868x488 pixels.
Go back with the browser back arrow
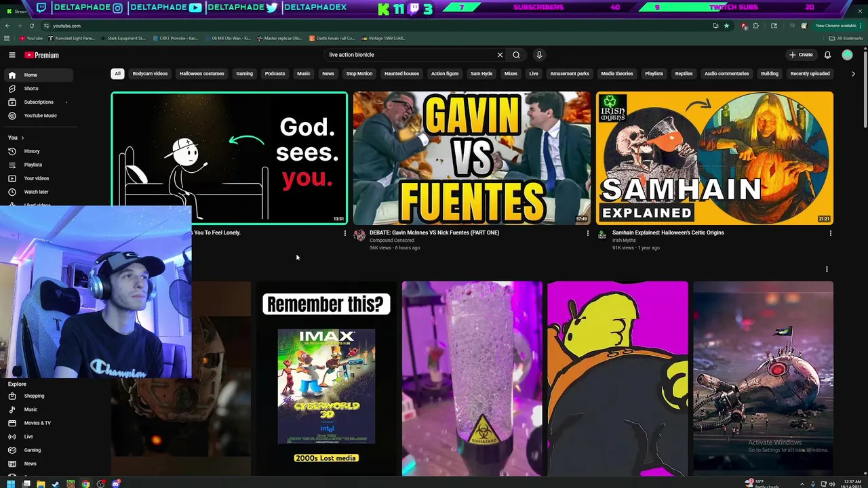(x=7, y=26)
